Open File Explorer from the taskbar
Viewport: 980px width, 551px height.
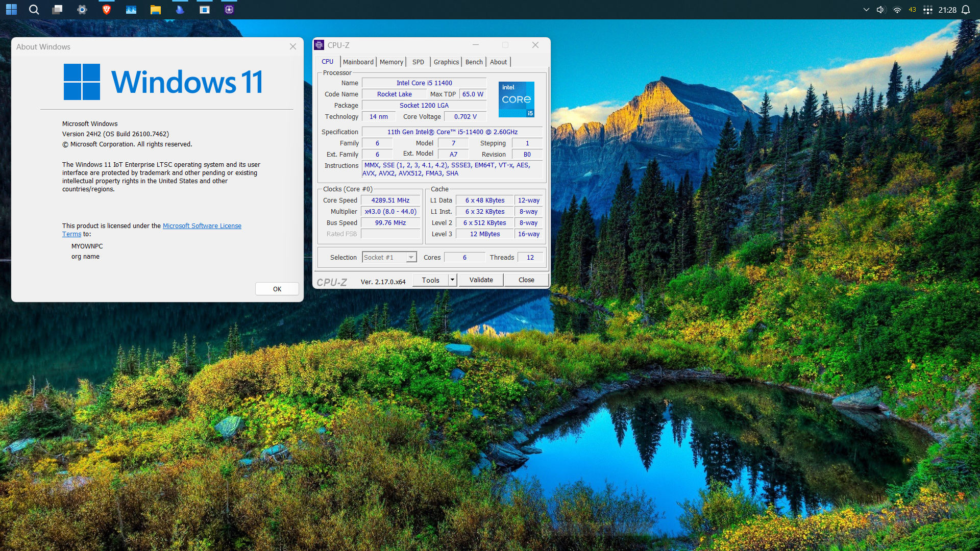click(x=156, y=10)
